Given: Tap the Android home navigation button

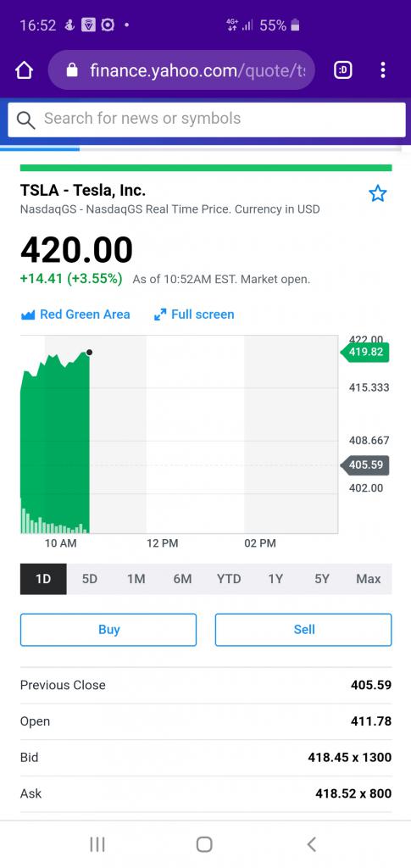Looking at the screenshot, I should (x=204, y=844).
